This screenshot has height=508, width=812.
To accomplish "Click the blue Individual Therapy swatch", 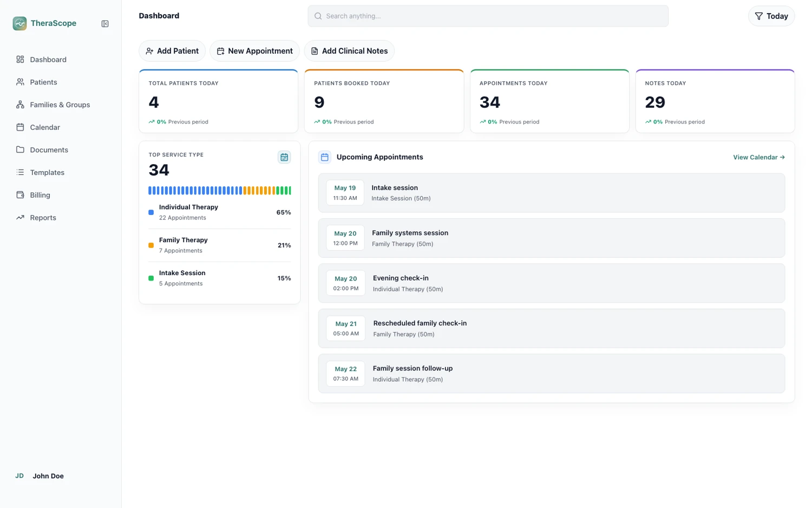I will [151, 212].
